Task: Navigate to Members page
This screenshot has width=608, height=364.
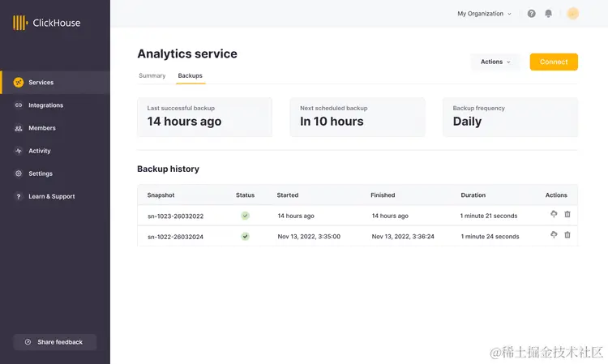Action: coord(42,128)
